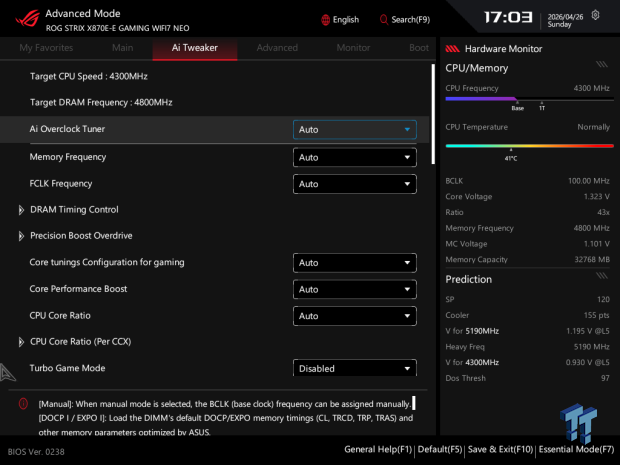
Task: Switch to the Boot tab
Action: (419, 48)
